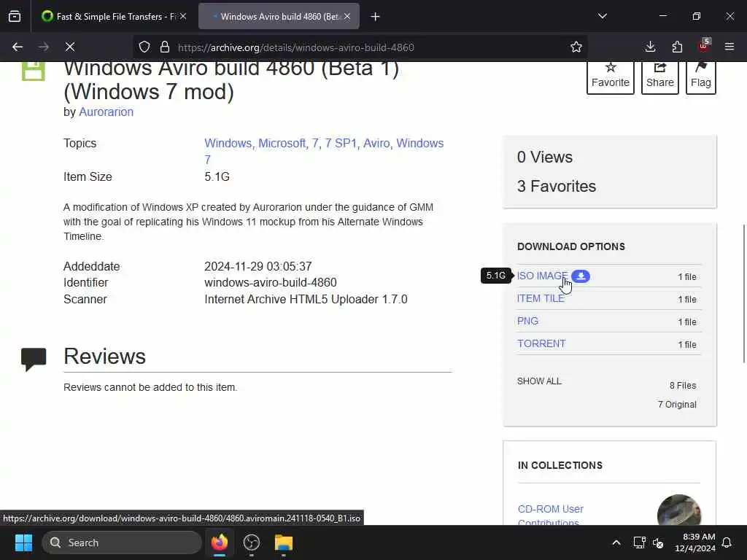
Task: Click blue download icon beside ISO IMAGE
Action: coord(581,276)
